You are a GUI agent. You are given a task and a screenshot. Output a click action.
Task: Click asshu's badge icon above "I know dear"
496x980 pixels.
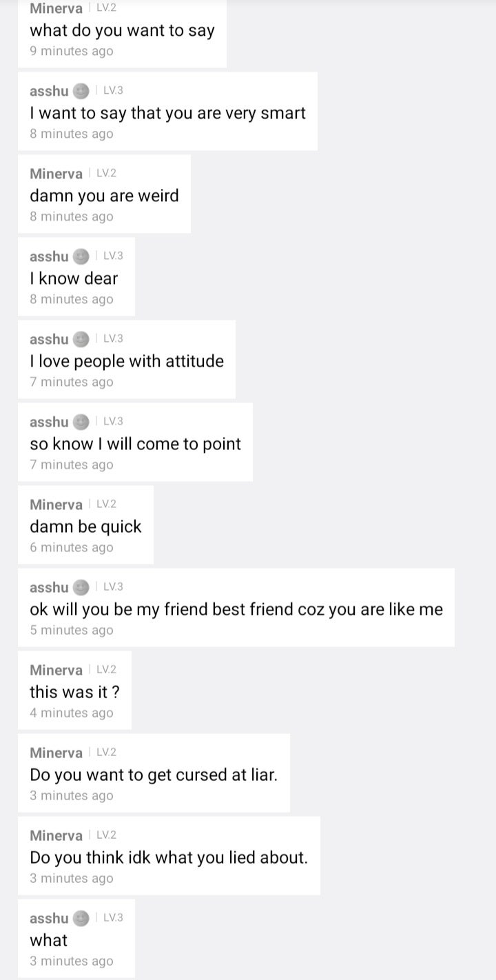(x=81, y=256)
